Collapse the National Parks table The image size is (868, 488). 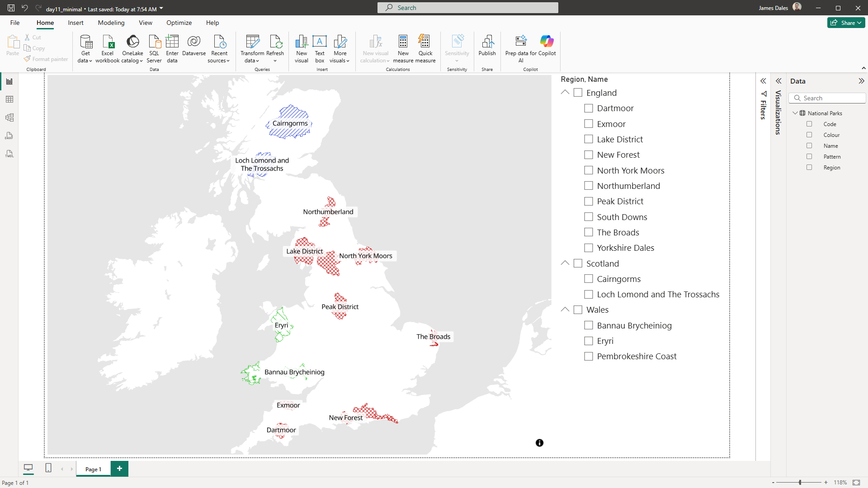[795, 113]
